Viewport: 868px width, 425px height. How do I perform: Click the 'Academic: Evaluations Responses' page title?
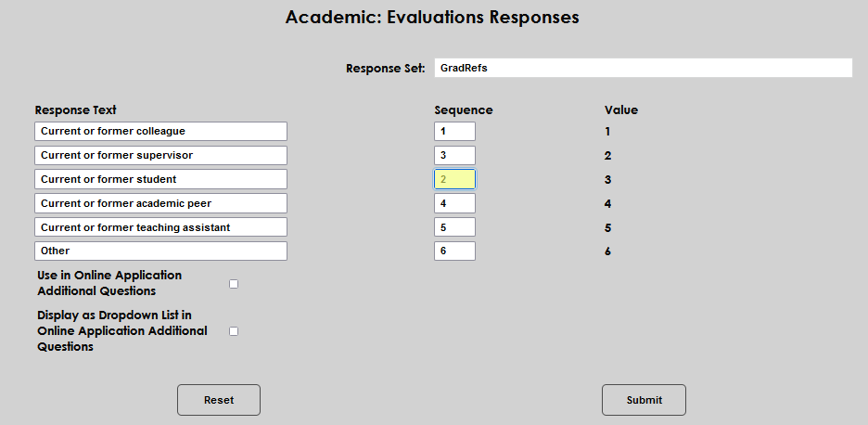(x=432, y=18)
